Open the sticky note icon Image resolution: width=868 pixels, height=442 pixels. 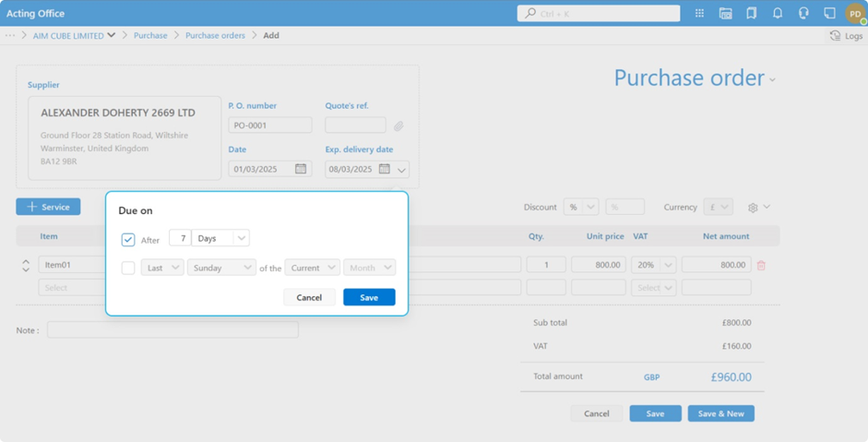[829, 14]
